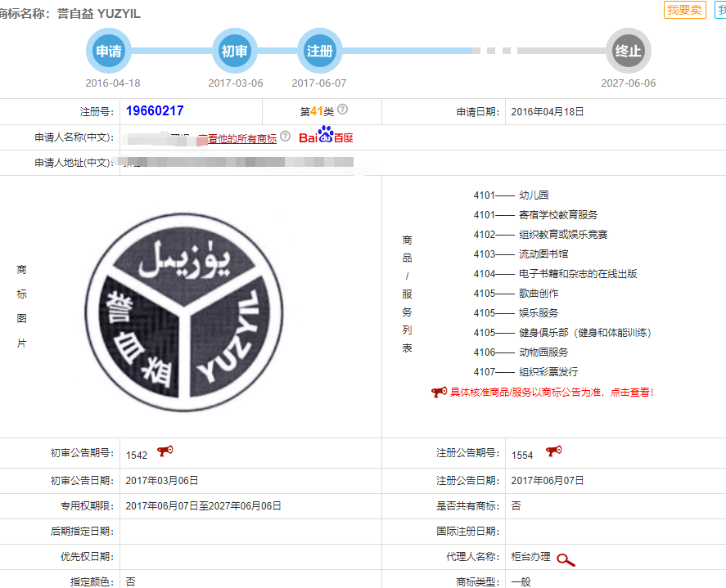
Task: Click the 初审 timeline stage circle
Action: 235,51
